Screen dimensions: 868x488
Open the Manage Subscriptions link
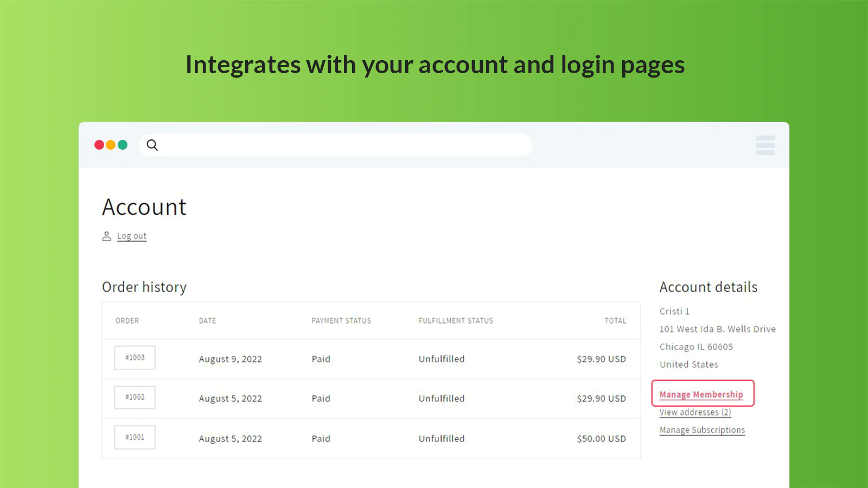[x=703, y=430]
